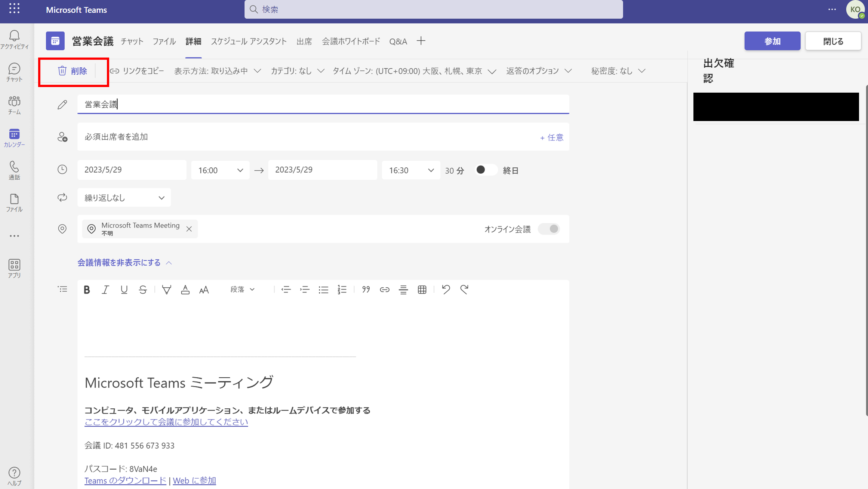Image resolution: width=868 pixels, height=489 pixels.
Task: Switch to the Q&A tab
Action: pyautogui.click(x=398, y=41)
